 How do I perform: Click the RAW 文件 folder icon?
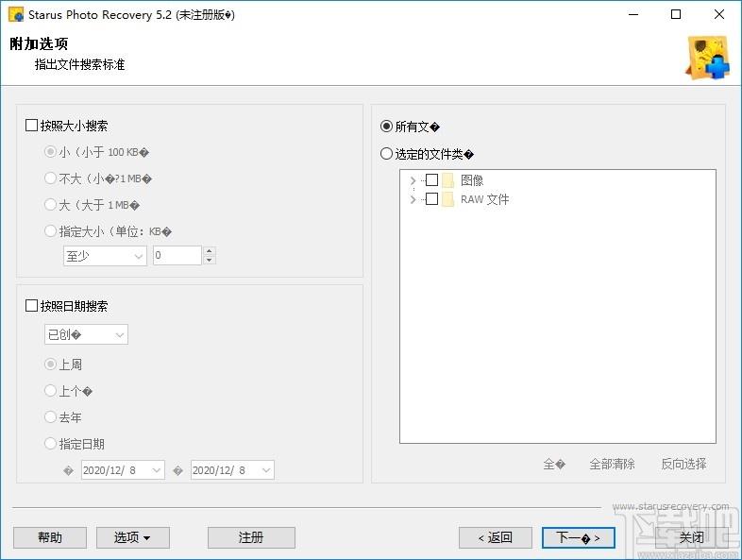click(x=447, y=199)
